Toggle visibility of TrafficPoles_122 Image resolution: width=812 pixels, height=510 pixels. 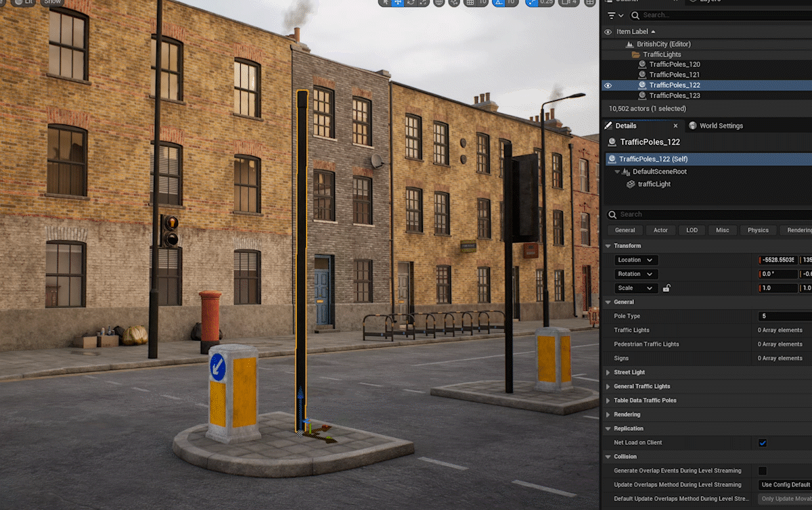click(608, 85)
